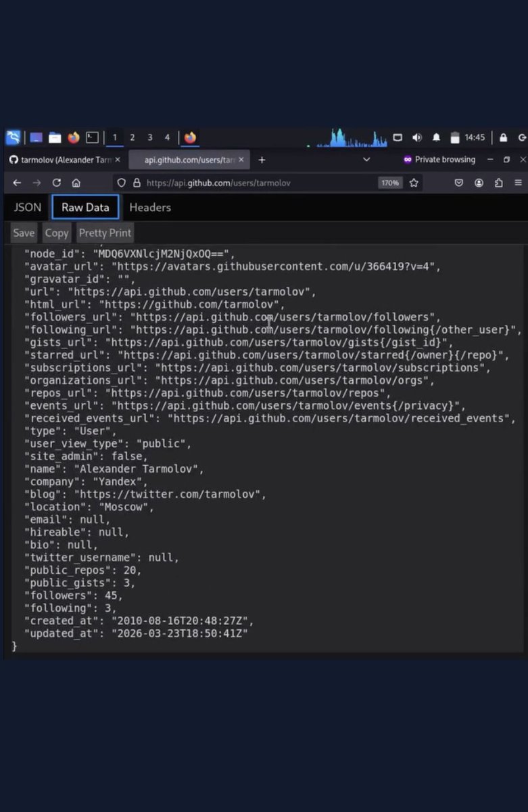Viewport: 528px width, 812px height.
Task: Open the extensions puzzle icon
Action: [499, 183]
